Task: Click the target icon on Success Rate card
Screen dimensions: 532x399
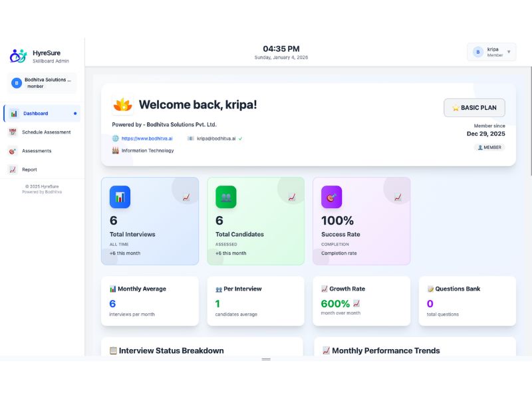Action: 332,196
